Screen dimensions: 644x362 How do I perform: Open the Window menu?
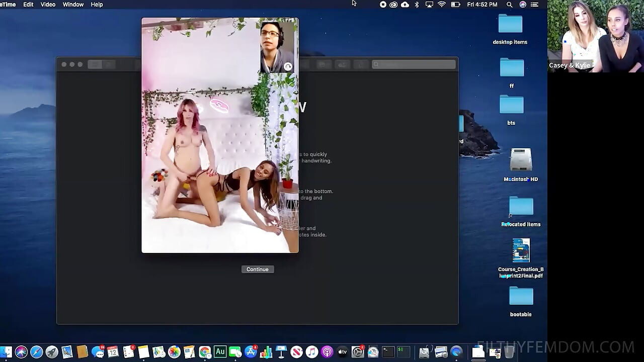click(72, 4)
